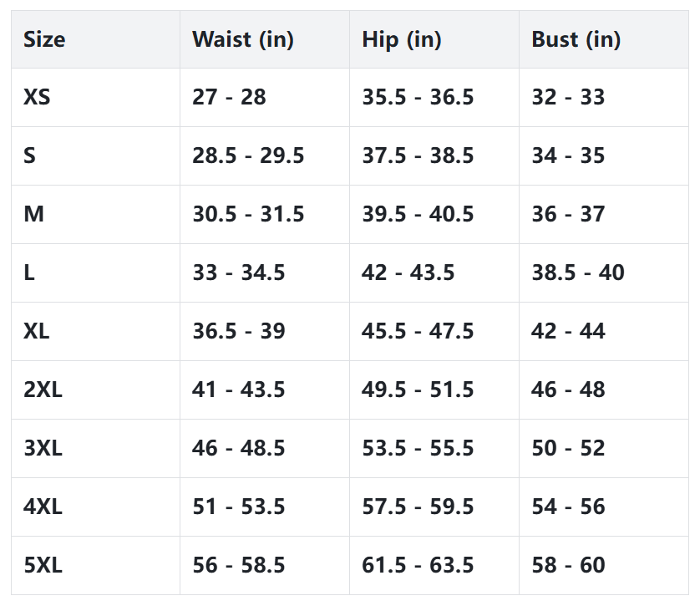Select the 3XL size row label
700x606 pixels.
click(43, 449)
